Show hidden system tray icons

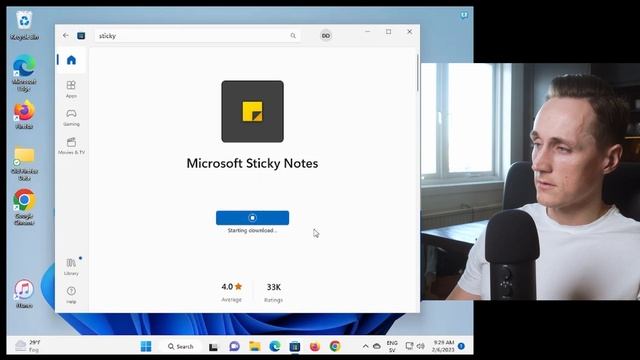[365, 346]
